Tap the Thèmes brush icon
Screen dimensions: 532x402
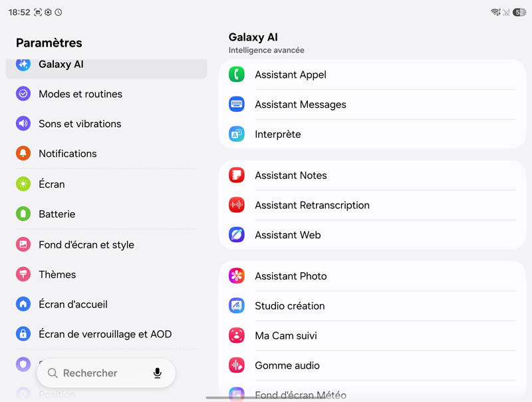23,274
